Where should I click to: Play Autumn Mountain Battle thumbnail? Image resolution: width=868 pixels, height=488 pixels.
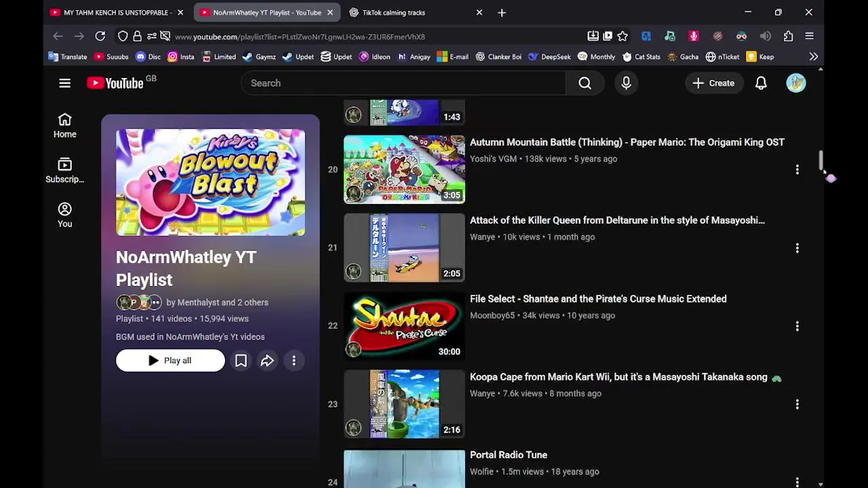click(x=404, y=169)
